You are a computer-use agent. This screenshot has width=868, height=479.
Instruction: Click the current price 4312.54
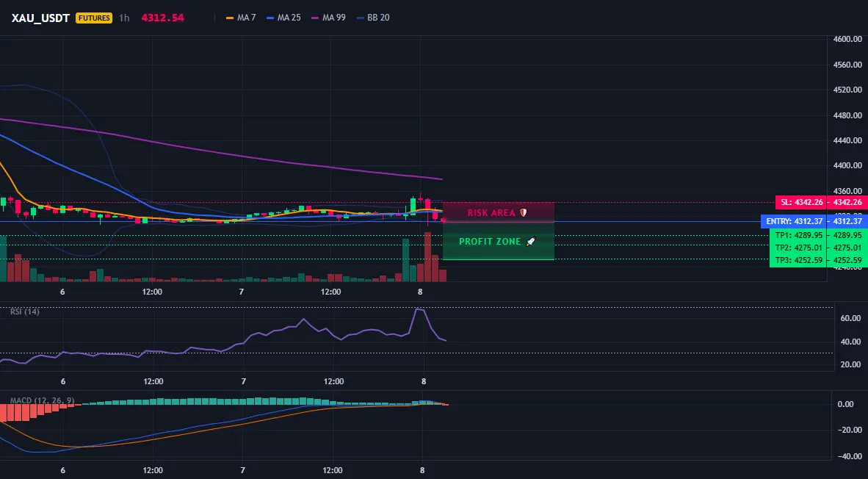tap(163, 18)
